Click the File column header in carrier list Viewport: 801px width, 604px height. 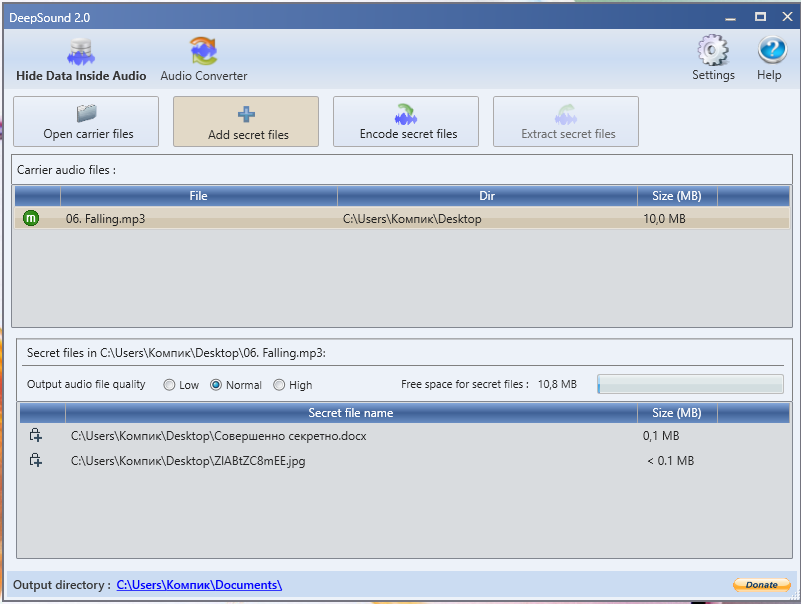[199, 196]
